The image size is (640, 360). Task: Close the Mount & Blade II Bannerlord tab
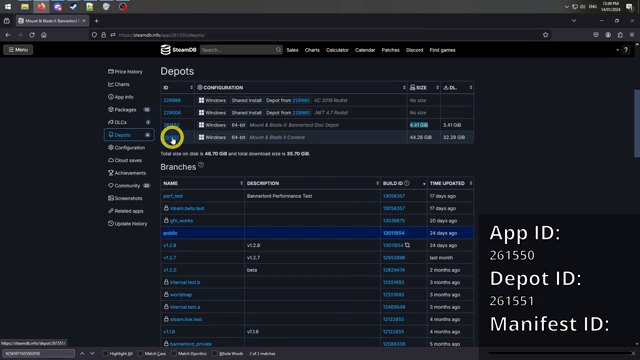point(84,21)
